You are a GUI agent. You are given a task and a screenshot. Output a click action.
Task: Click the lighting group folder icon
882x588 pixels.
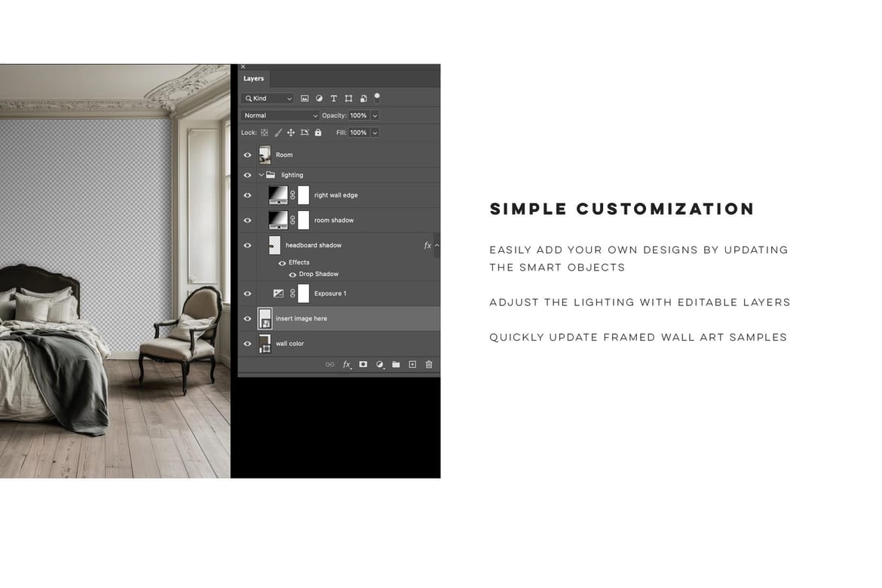(271, 175)
